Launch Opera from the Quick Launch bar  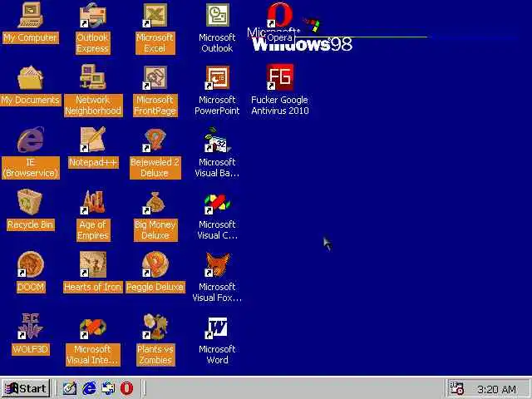pos(127,388)
